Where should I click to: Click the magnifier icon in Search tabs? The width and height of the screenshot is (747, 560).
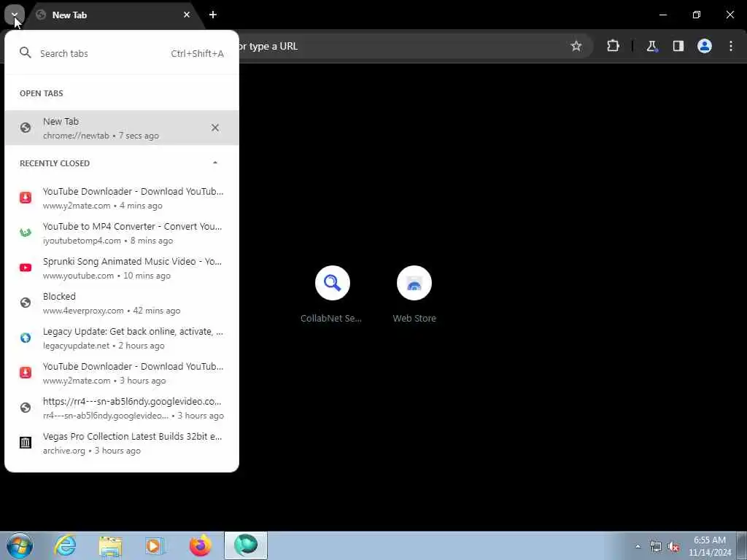point(26,52)
